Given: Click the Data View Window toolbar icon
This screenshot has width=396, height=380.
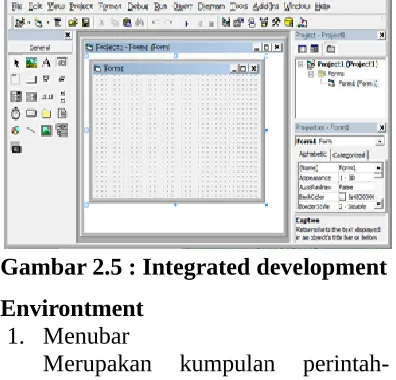Looking at the screenshot, I should point(289,22).
